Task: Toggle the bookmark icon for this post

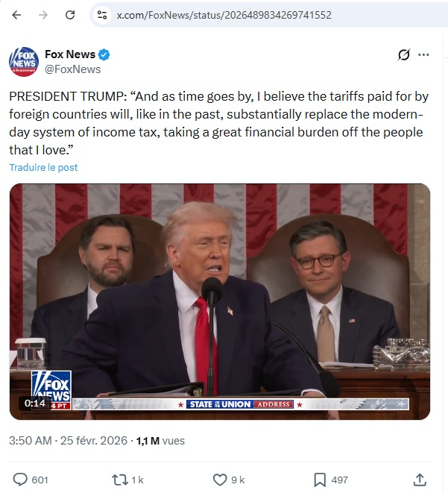Action: [320, 480]
